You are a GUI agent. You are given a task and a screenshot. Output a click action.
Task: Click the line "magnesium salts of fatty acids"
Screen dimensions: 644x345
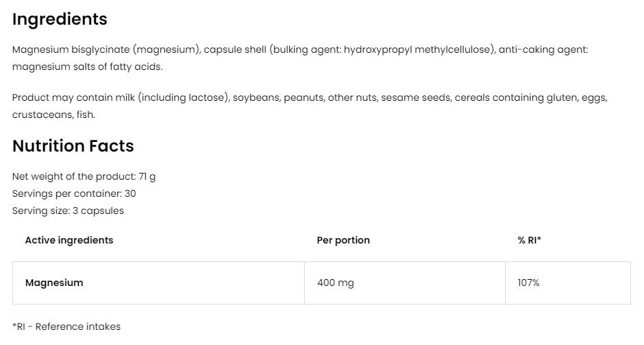87,67
